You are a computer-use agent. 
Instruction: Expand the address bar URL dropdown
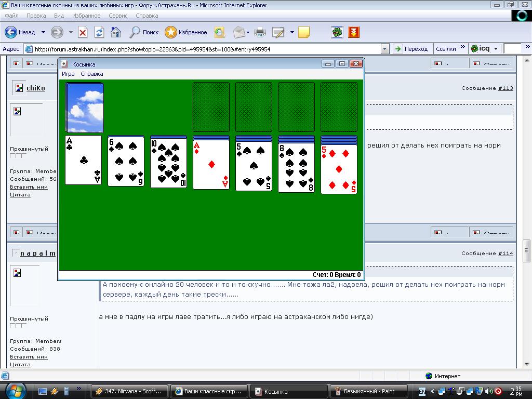point(385,49)
